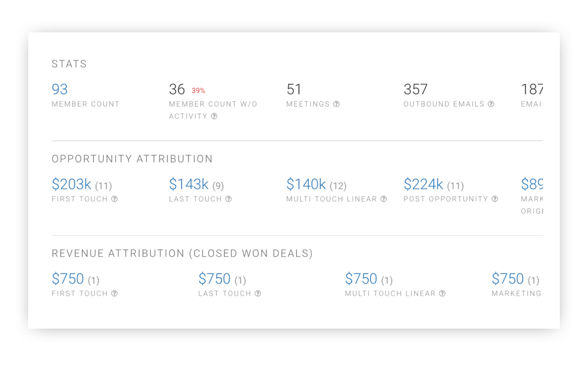Open the Member Count W/O Activity help icon

pyautogui.click(x=214, y=116)
